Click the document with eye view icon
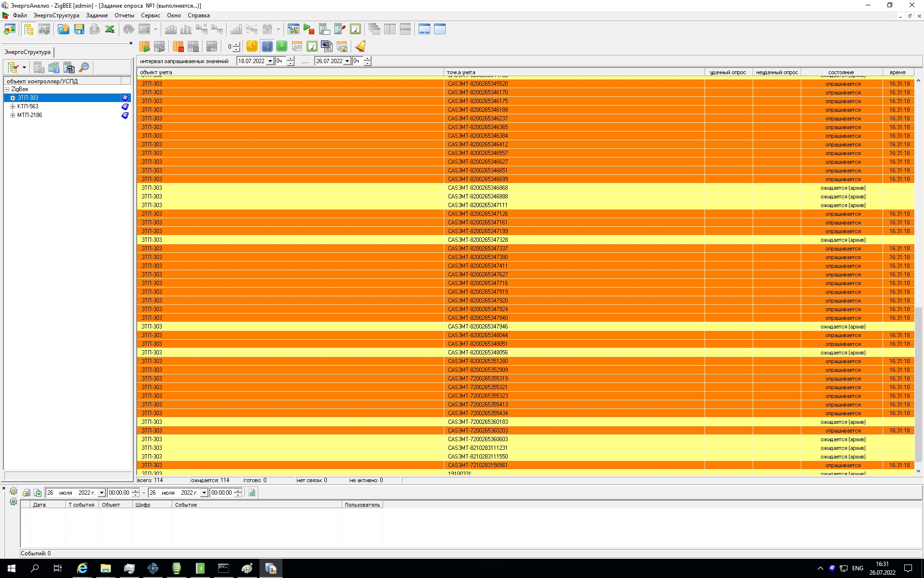 point(327,46)
